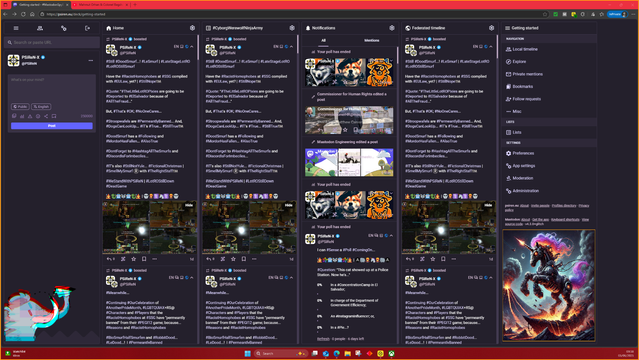Boost the first Federated timeline post

[422, 259]
